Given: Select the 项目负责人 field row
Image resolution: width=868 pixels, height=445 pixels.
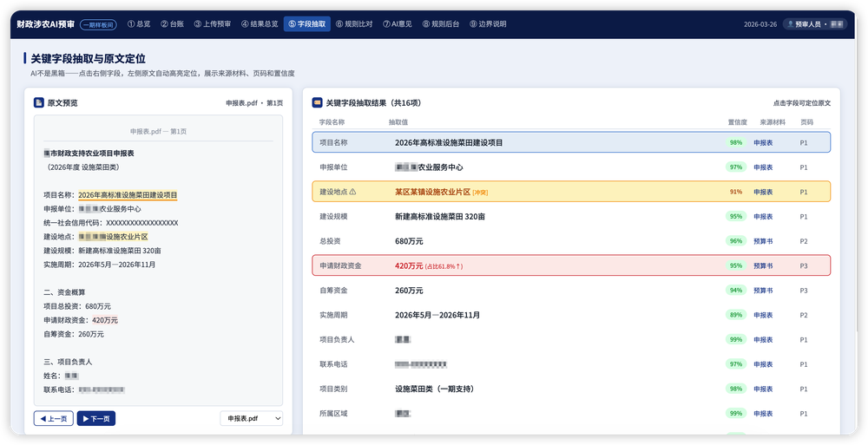Looking at the screenshot, I should 571,339.
